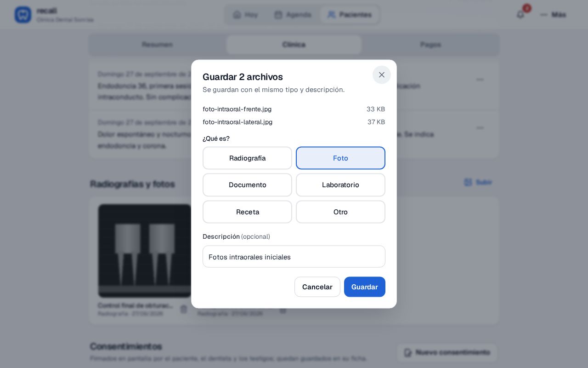This screenshot has height=368, width=588.
Task: Click the Subir upload icon
Action: click(468, 182)
